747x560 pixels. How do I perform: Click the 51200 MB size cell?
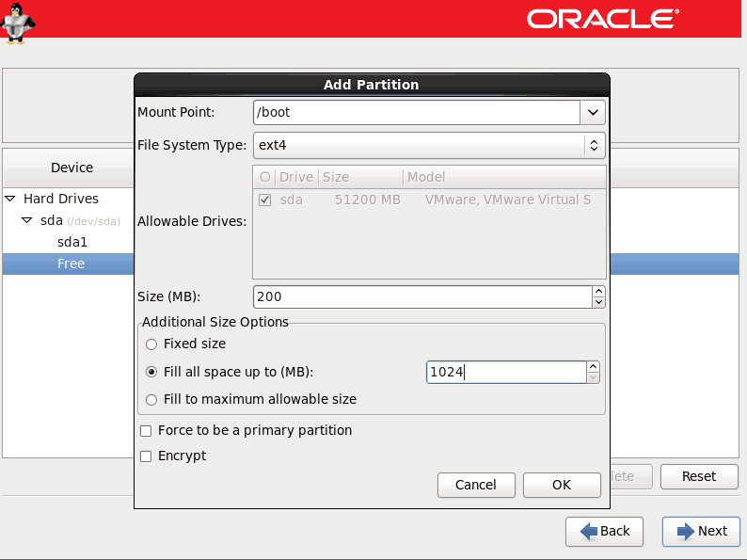pos(367,200)
